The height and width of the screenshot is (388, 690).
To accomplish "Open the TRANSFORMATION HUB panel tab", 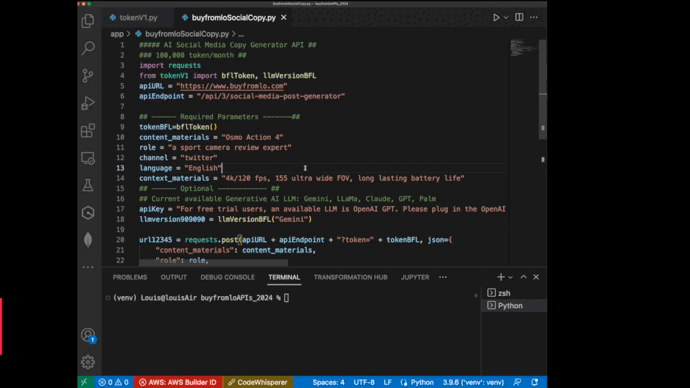I will click(351, 277).
